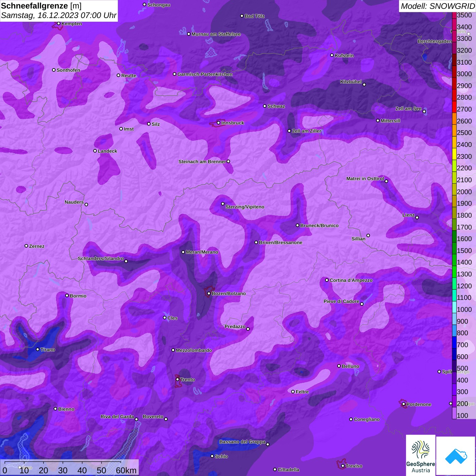Click the Modell: SNOWGRID label
The image size is (476, 476).
click(x=438, y=6)
